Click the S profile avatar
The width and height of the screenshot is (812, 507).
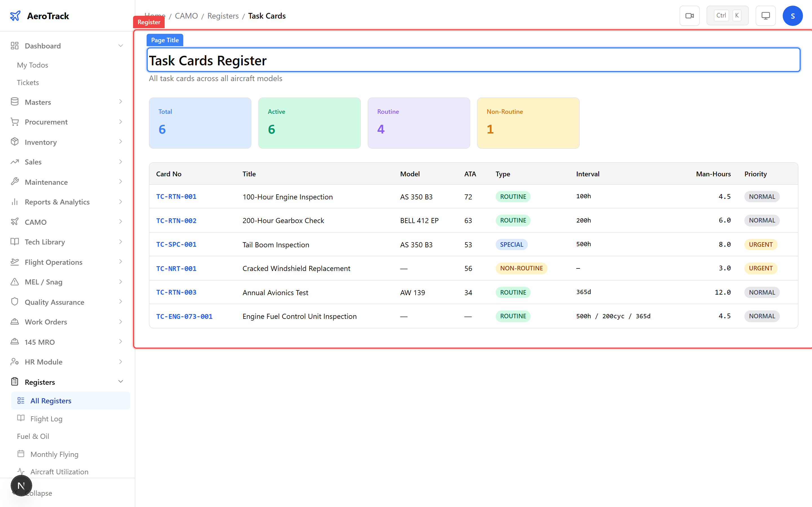click(x=793, y=15)
